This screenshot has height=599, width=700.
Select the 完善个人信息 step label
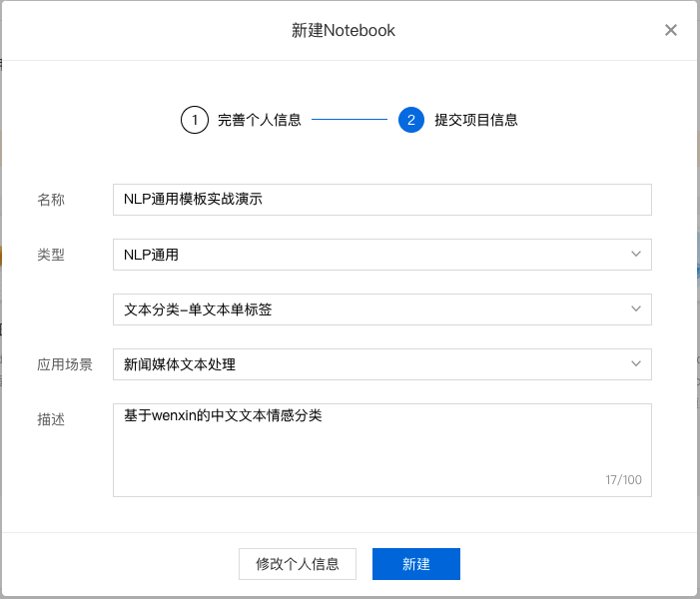coord(260,120)
